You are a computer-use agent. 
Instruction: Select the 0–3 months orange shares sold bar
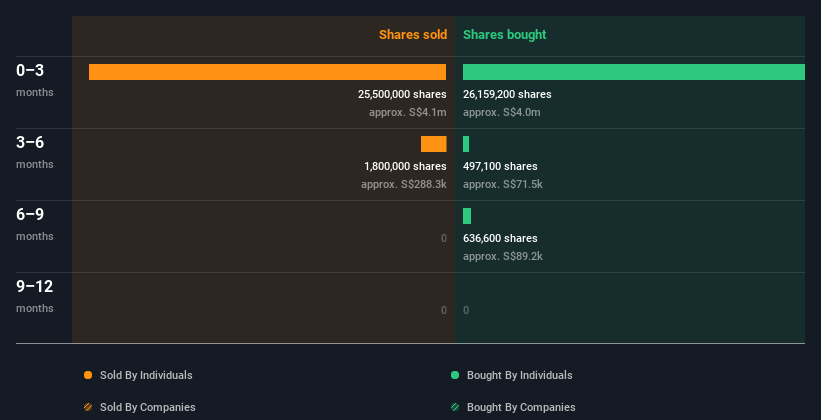[268, 72]
